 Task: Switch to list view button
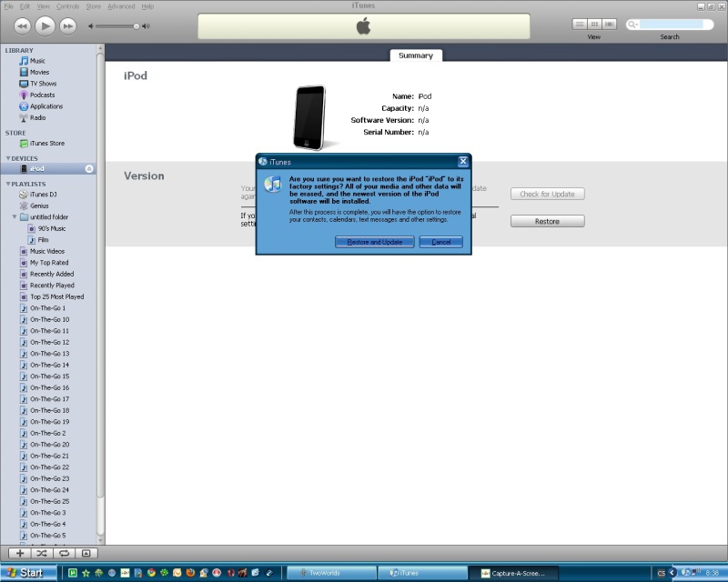[580, 25]
